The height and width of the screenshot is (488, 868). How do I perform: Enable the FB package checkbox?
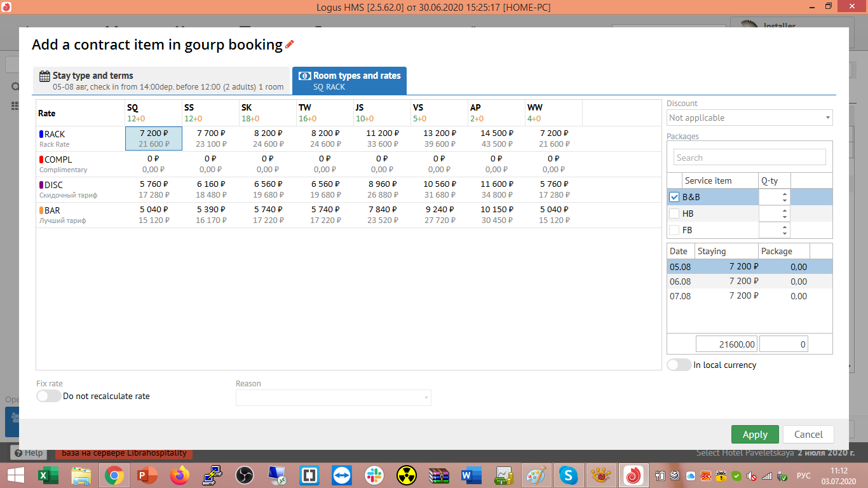(674, 230)
